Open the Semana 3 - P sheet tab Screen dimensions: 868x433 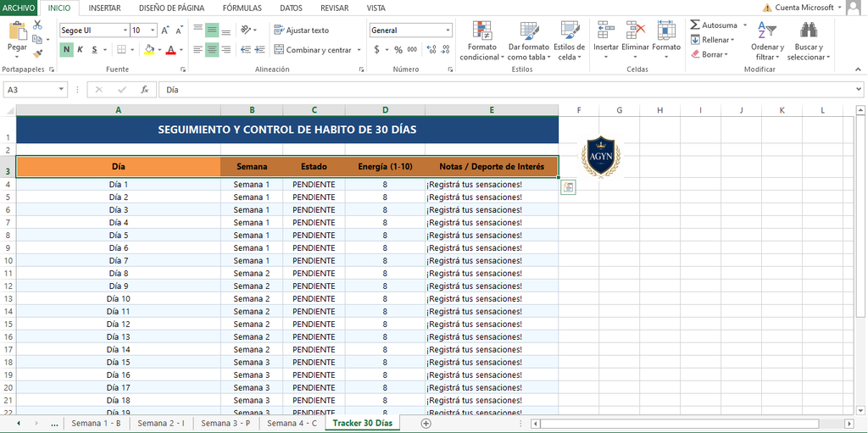[x=225, y=423]
